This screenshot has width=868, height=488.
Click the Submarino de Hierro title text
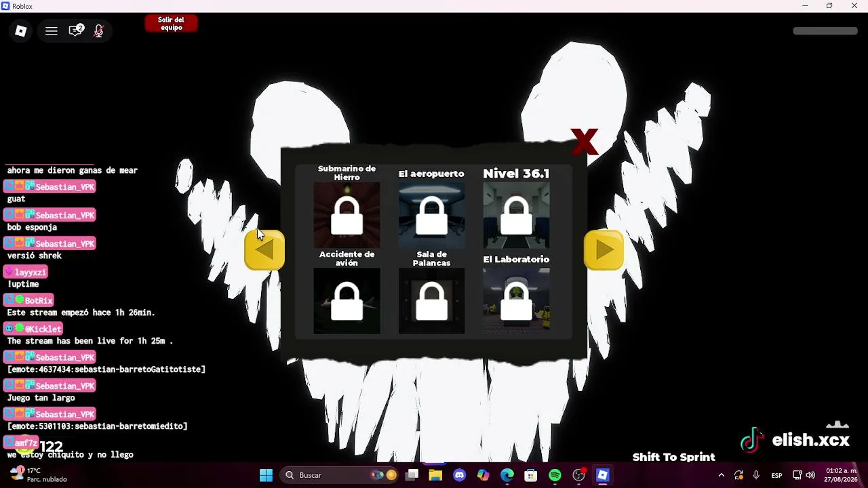(x=347, y=173)
